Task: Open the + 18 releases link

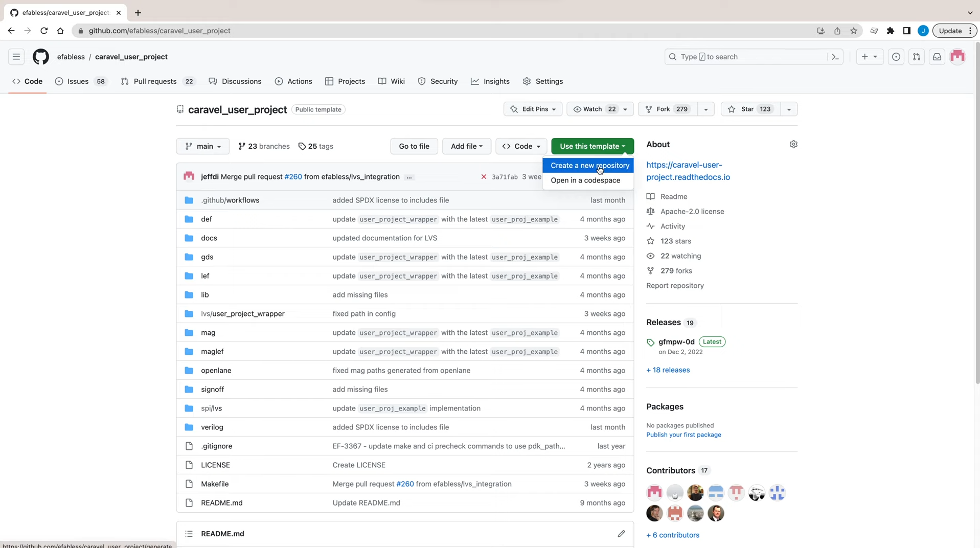Action: 668,370
